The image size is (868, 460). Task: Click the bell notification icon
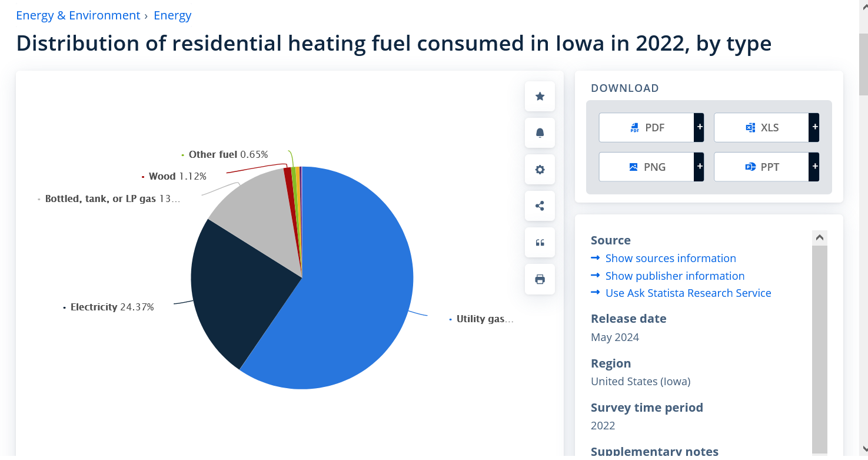[540, 133]
